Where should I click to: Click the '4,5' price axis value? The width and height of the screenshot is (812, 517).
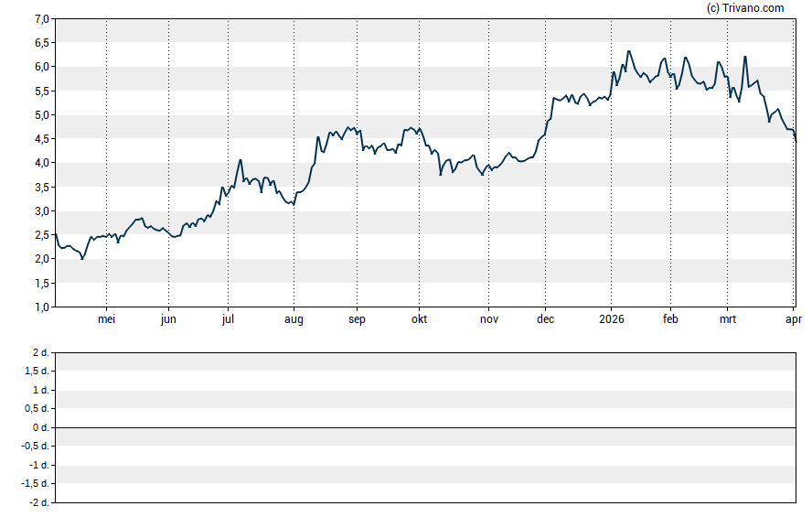[x=42, y=139]
